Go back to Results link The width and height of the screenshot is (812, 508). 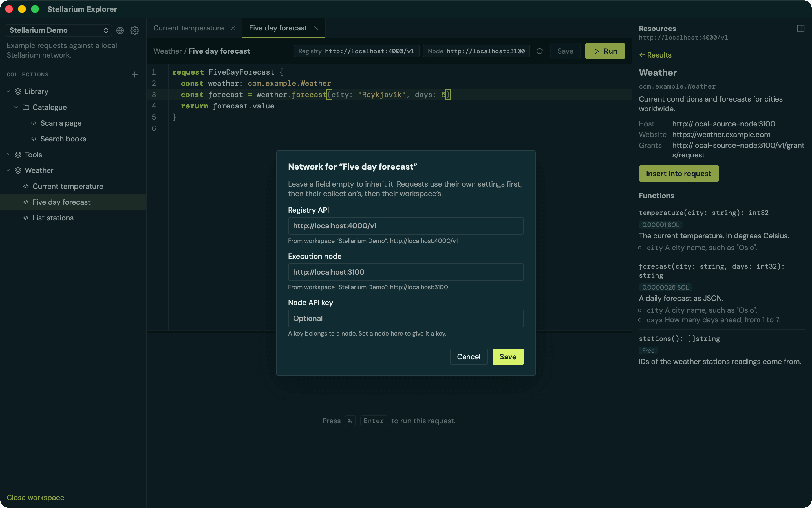655,55
